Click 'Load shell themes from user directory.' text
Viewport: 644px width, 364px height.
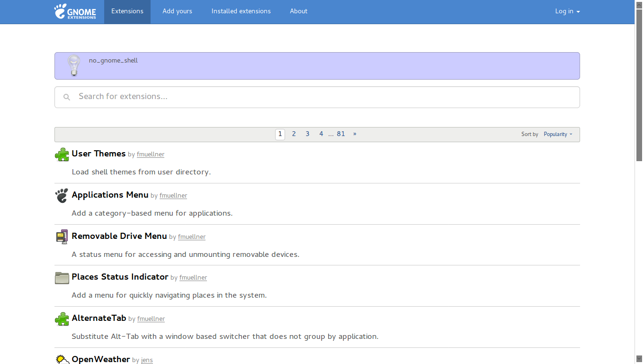[141, 172]
